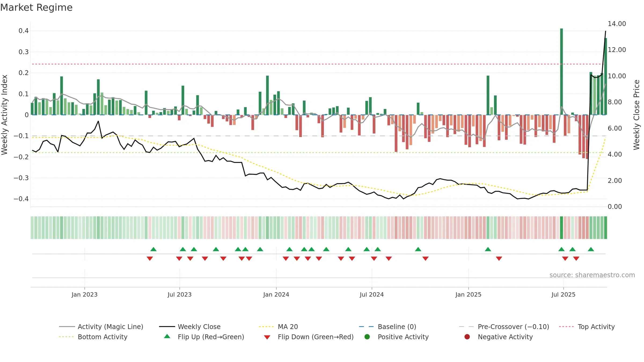Click the flip-up triangle just after Jan 2025
Image resolution: width=644 pixels, height=362 pixels.
tap(488, 249)
